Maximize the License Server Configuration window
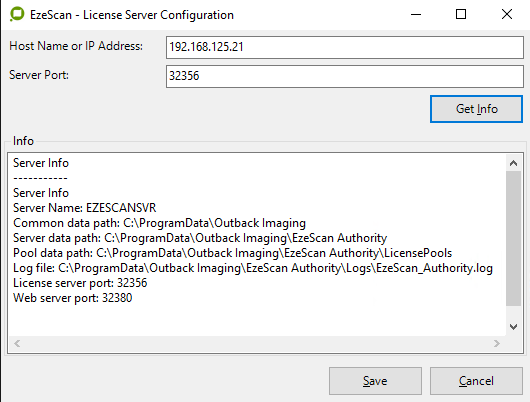 coord(461,14)
